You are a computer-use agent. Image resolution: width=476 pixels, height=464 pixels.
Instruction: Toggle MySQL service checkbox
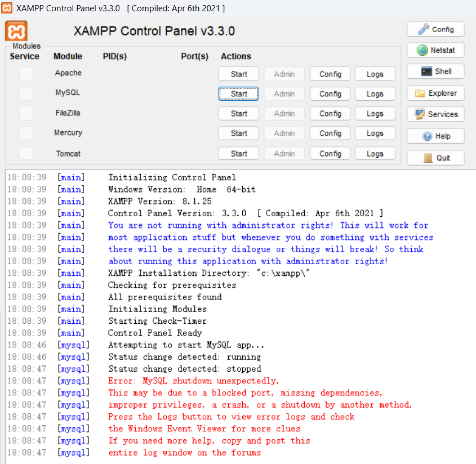tap(26, 93)
